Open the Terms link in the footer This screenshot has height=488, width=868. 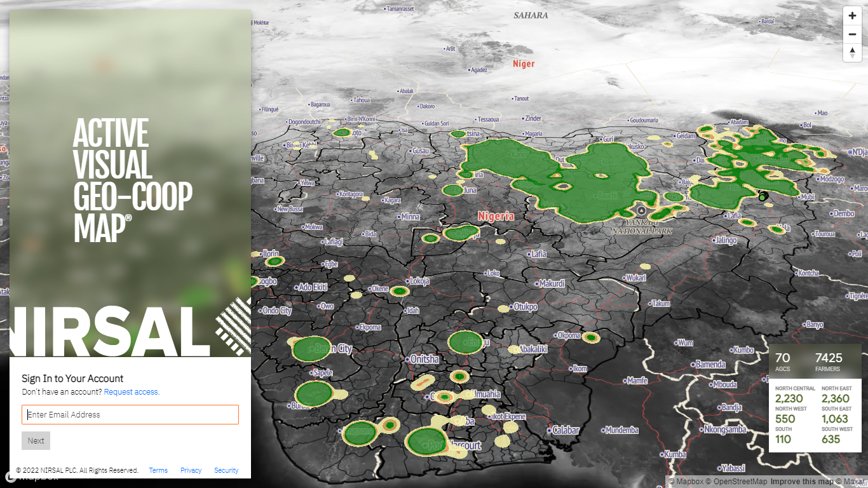pyautogui.click(x=158, y=470)
